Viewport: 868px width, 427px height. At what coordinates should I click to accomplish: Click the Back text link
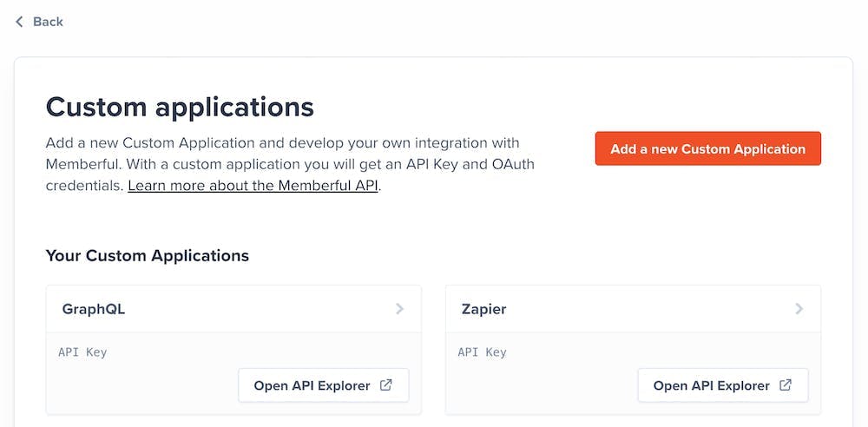tap(48, 22)
